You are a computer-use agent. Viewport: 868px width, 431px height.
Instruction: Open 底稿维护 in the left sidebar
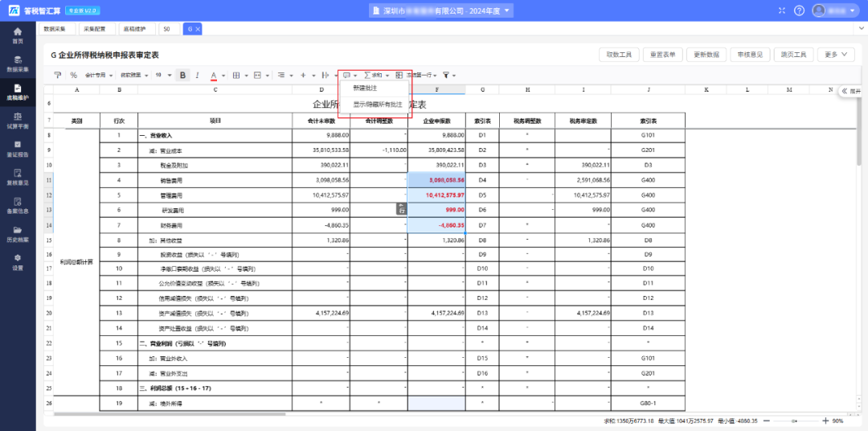coord(18,92)
